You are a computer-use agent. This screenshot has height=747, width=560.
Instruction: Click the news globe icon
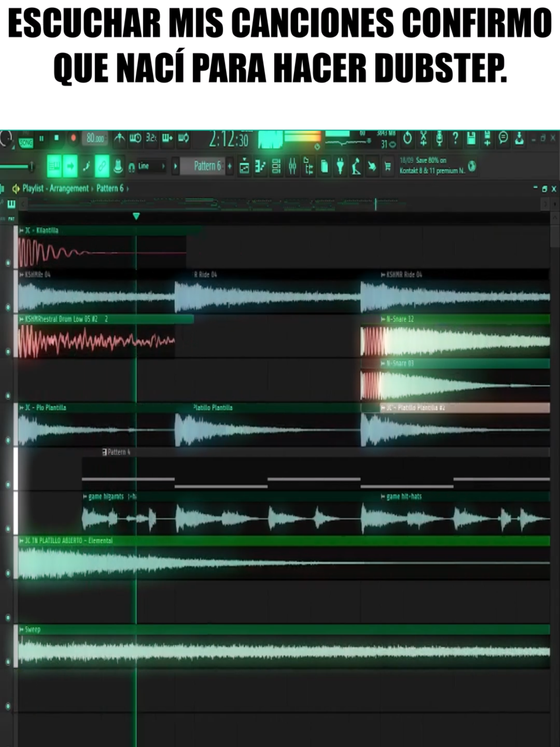tap(472, 166)
